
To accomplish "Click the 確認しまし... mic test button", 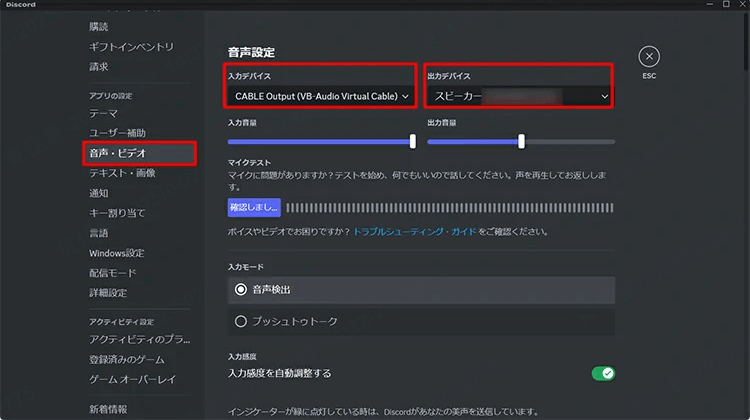I will 254,208.
